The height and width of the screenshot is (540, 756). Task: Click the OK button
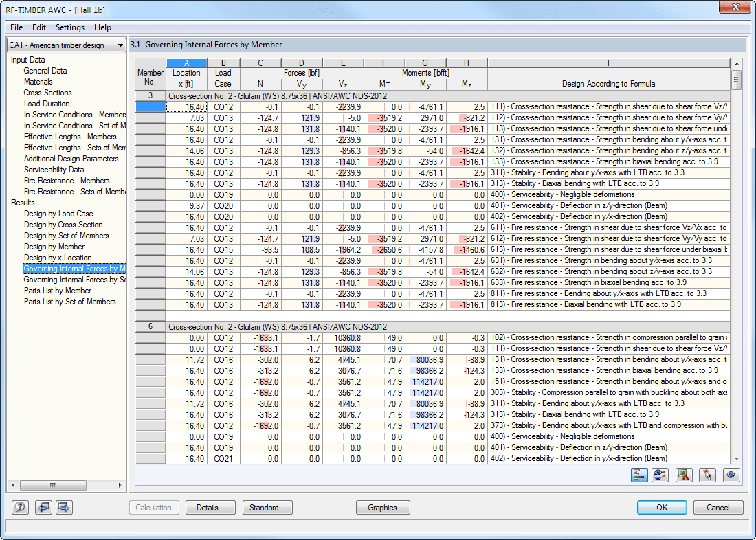pyautogui.click(x=662, y=508)
